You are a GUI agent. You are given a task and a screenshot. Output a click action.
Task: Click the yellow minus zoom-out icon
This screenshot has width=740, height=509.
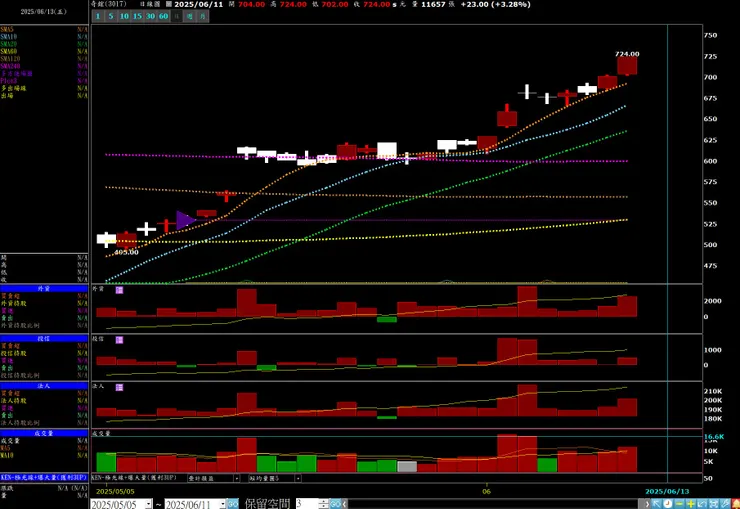tap(679, 504)
